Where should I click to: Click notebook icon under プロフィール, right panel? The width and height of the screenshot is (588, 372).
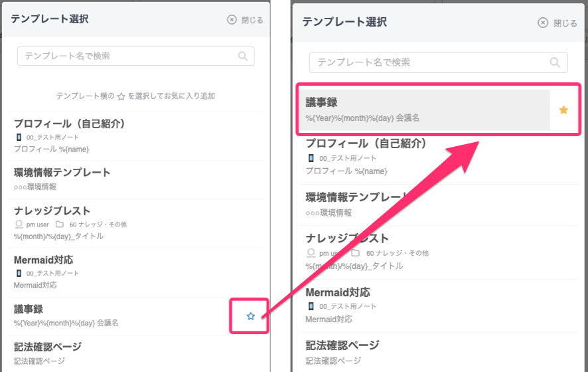point(311,158)
